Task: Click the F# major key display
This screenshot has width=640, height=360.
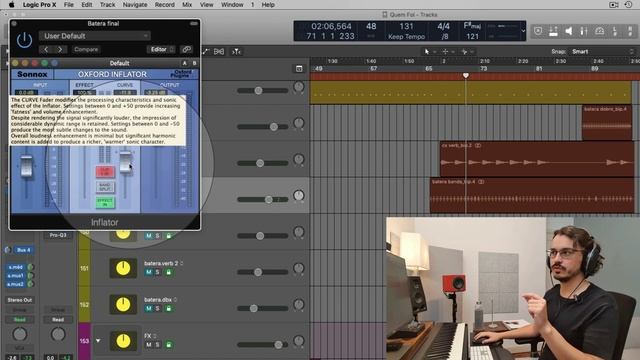Action: 472,26
